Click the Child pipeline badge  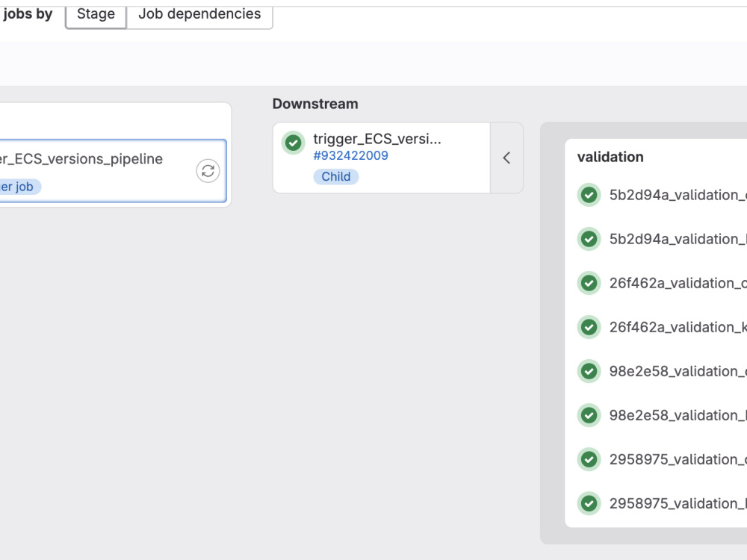[x=336, y=176]
